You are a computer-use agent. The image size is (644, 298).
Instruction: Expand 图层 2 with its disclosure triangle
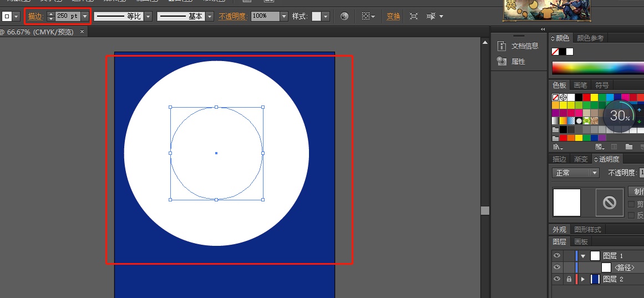582,279
